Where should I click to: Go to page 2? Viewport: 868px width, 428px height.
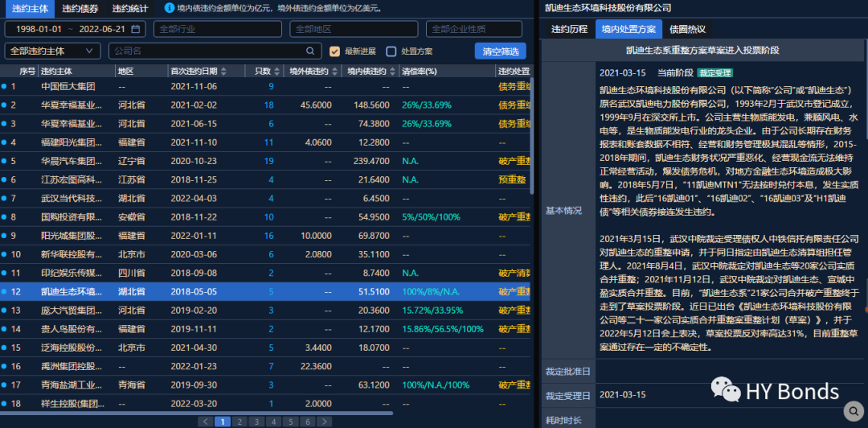(240, 422)
